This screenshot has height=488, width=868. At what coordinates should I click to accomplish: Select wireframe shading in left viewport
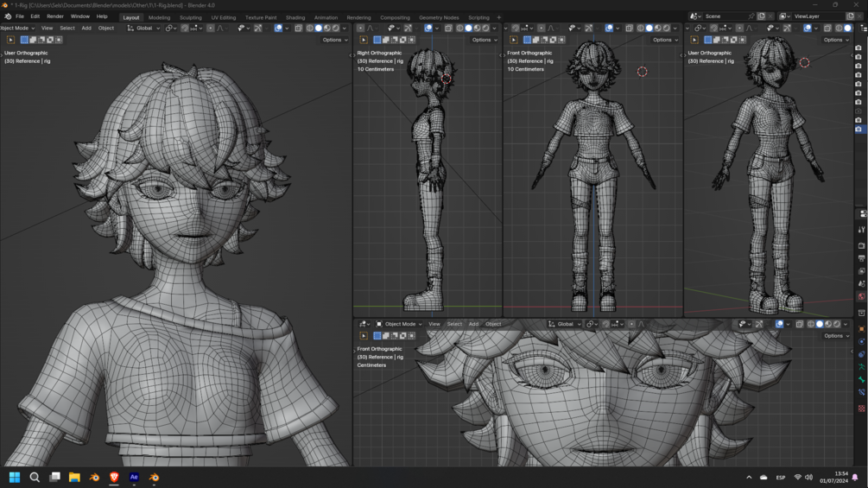(310, 29)
